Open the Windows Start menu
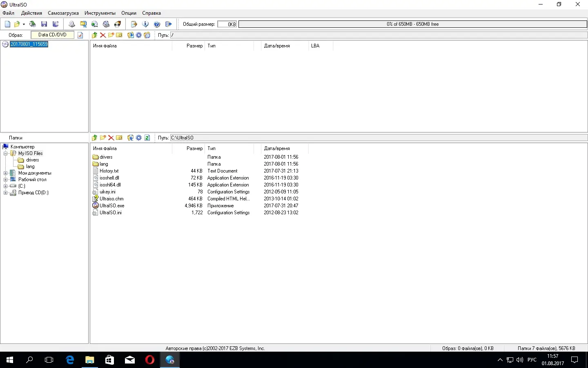The height and width of the screenshot is (368, 588). click(10, 360)
